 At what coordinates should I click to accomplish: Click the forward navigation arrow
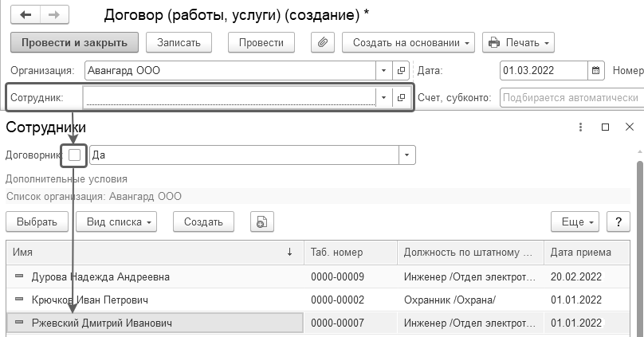[55, 16]
